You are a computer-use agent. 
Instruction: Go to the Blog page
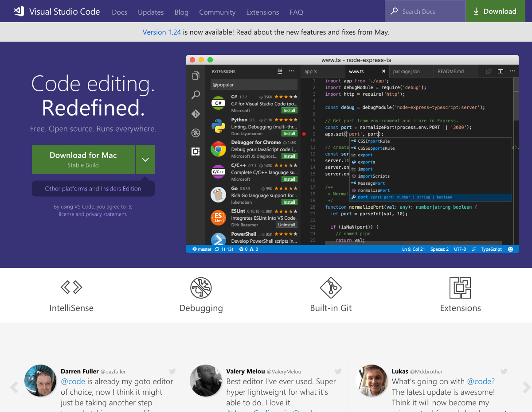pyautogui.click(x=181, y=12)
